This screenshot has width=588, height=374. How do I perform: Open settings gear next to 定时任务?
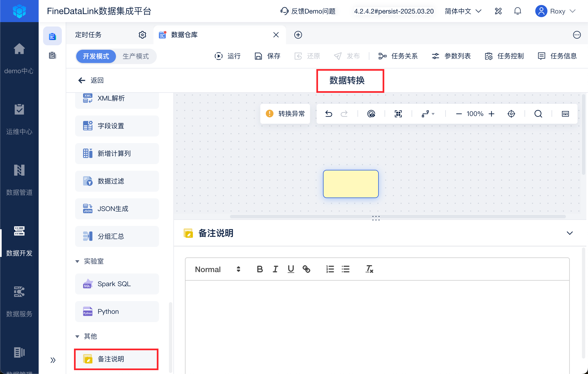point(142,35)
